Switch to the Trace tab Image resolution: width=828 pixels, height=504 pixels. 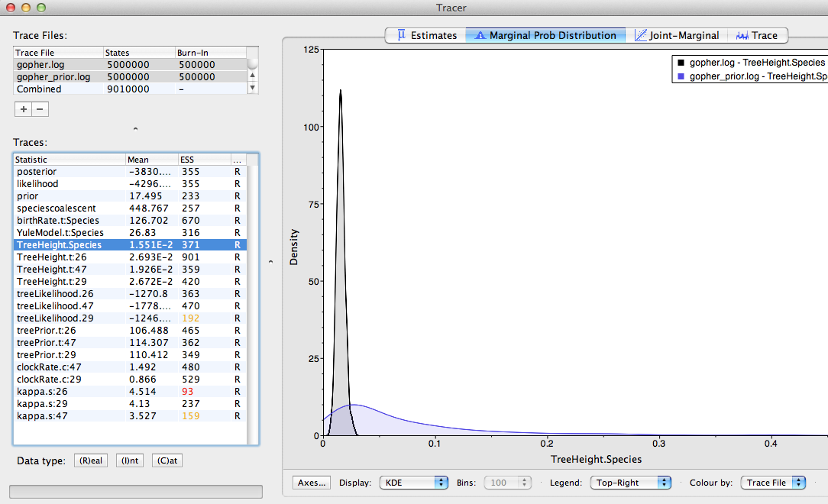(x=756, y=35)
